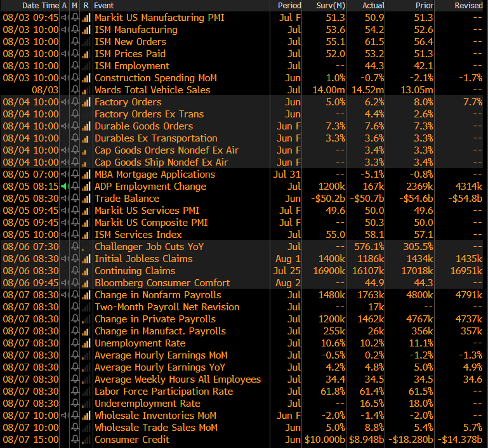Click the green speaker icon for ADP Employment Change

coord(64,187)
